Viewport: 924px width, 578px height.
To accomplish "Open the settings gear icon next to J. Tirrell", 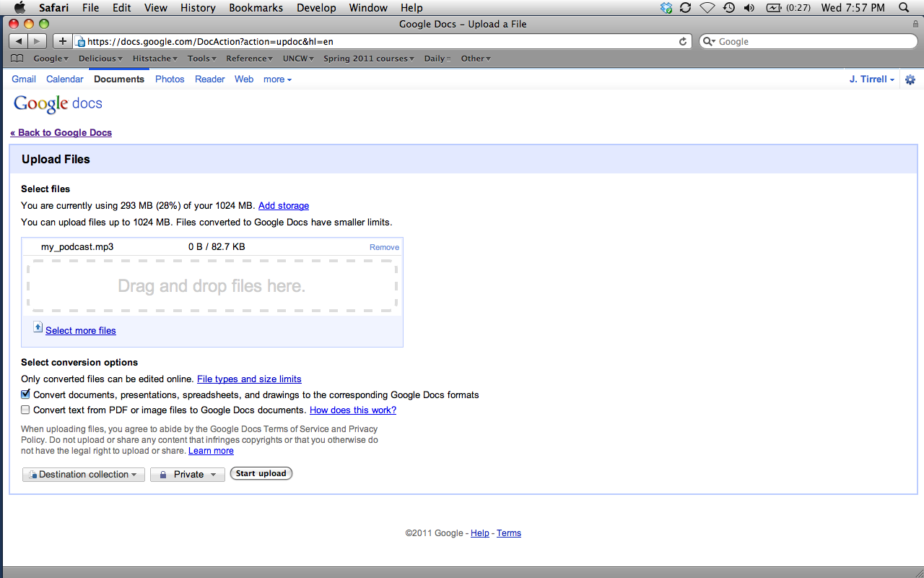I will click(910, 79).
